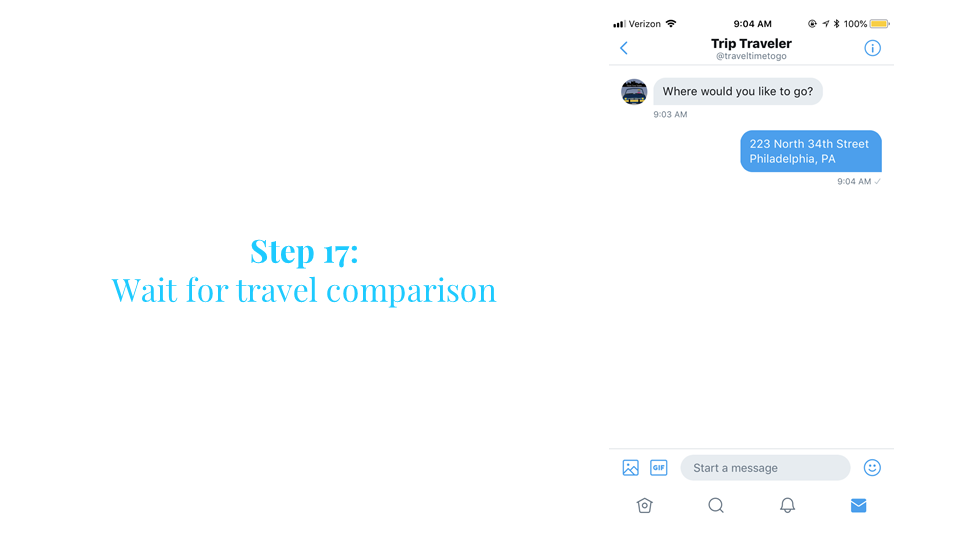Screen dimensions: 960x540
Task: Tap the Bluetooth status icon
Action: [x=836, y=23]
